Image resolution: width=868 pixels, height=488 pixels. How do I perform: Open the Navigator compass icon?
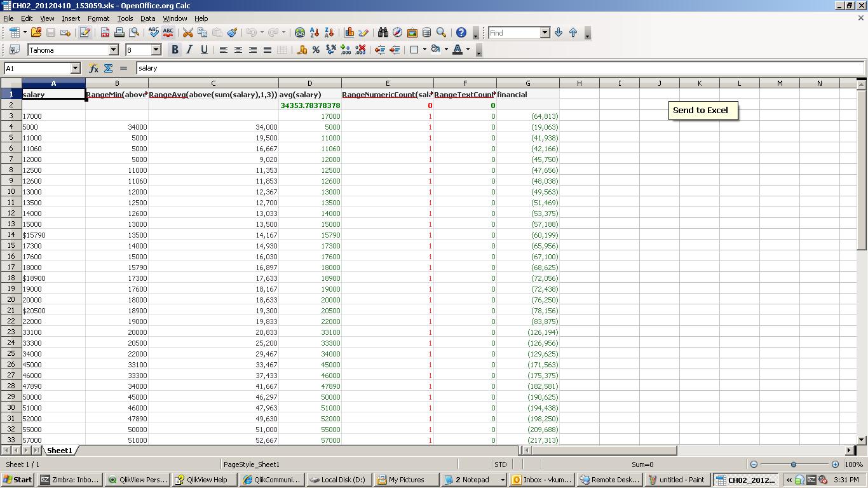397,32
